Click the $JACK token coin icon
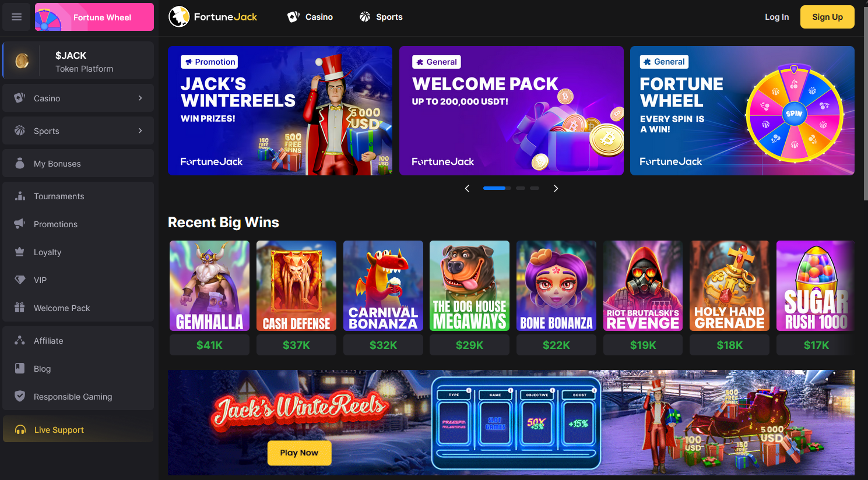 22,61
